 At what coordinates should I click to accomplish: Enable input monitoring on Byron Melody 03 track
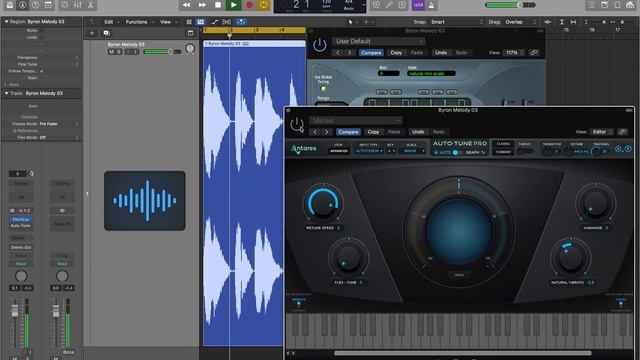(x=136, y=52)
